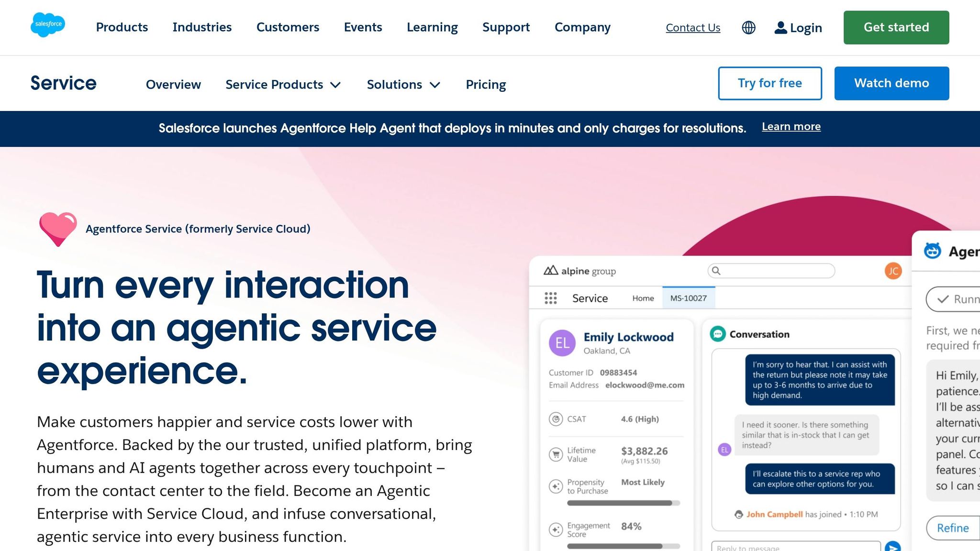This screenshot has height=551, width=980.
Task: Click the 84% engagement score value
Action: (631, 527)
